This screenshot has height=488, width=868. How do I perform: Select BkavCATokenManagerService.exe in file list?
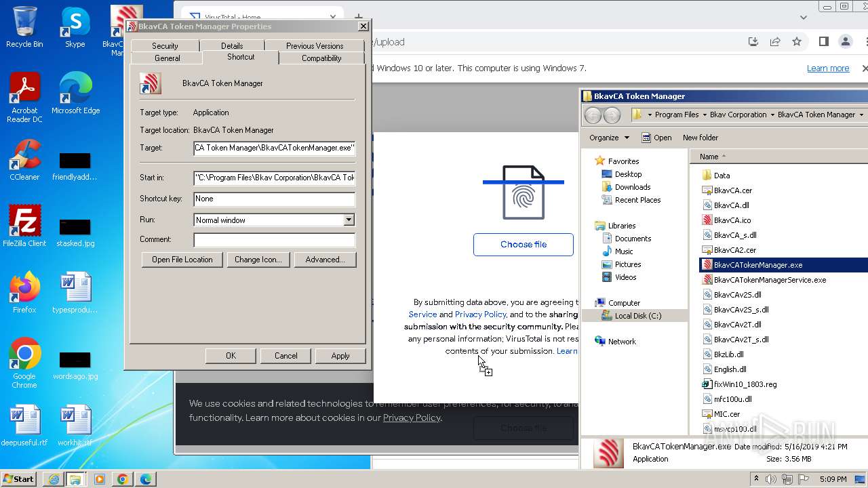770,280
